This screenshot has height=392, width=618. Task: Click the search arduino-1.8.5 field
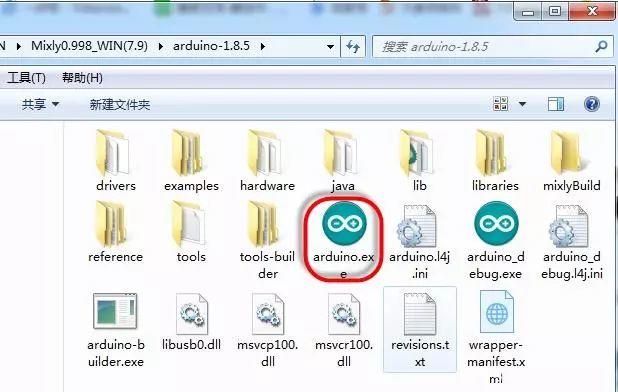pyautogui.click(x=493, y=47)
